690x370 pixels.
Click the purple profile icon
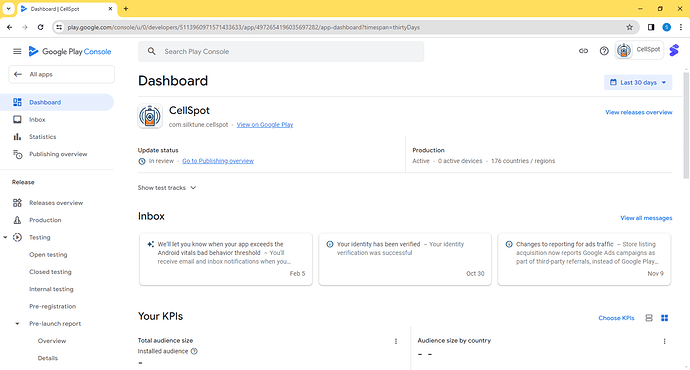click(674, 51)
